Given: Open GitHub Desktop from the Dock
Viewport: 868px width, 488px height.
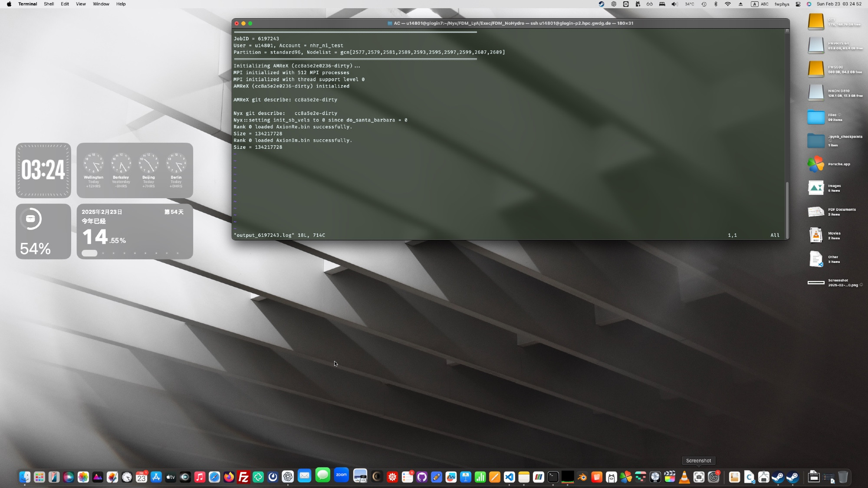Looking at the screenshot, I should (x=422, y=477).
